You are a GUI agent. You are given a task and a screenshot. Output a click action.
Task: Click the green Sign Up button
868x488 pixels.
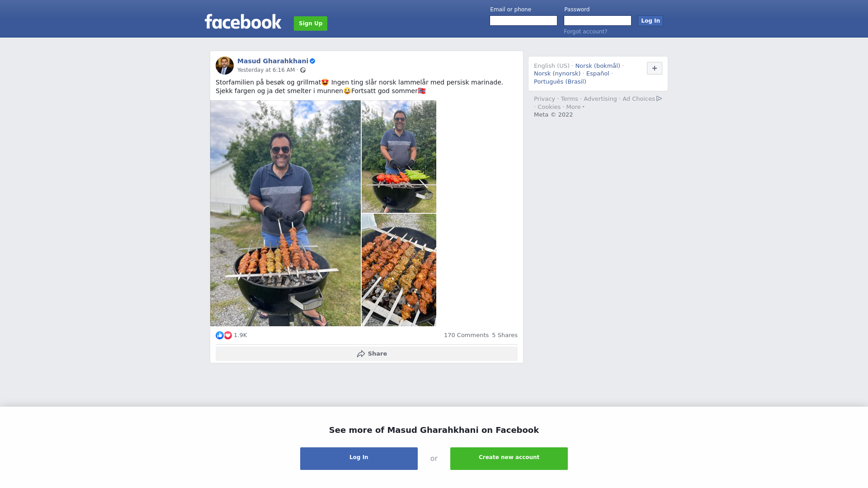point(311,23)
